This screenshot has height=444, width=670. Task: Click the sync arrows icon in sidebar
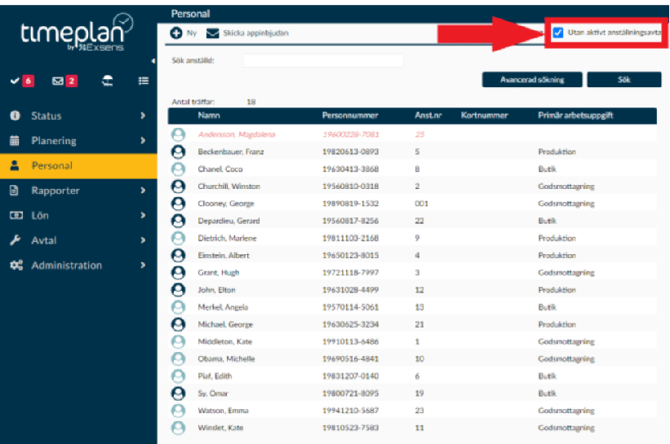(x=105, y=80)
